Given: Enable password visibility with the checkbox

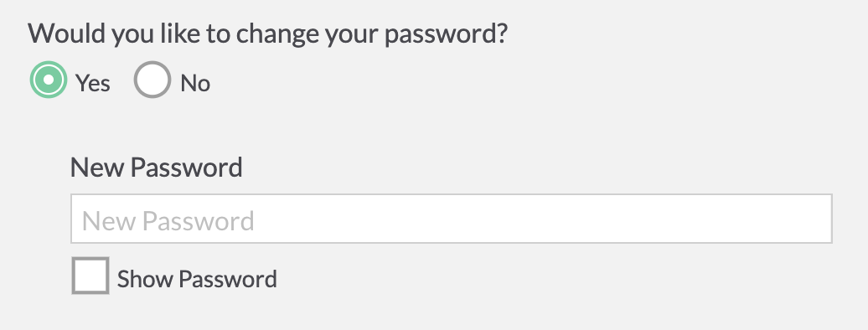Looking at the screenshot, I should click(90, 276).
